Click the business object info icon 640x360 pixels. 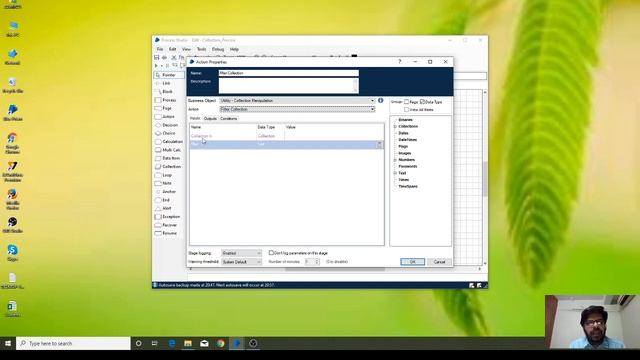(380, 100)
